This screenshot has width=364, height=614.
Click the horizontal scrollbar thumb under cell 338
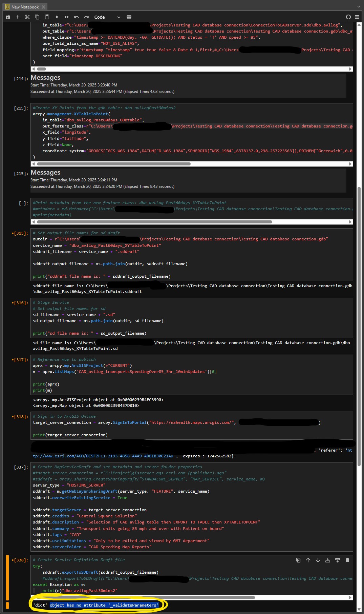(x=146, y=597)
